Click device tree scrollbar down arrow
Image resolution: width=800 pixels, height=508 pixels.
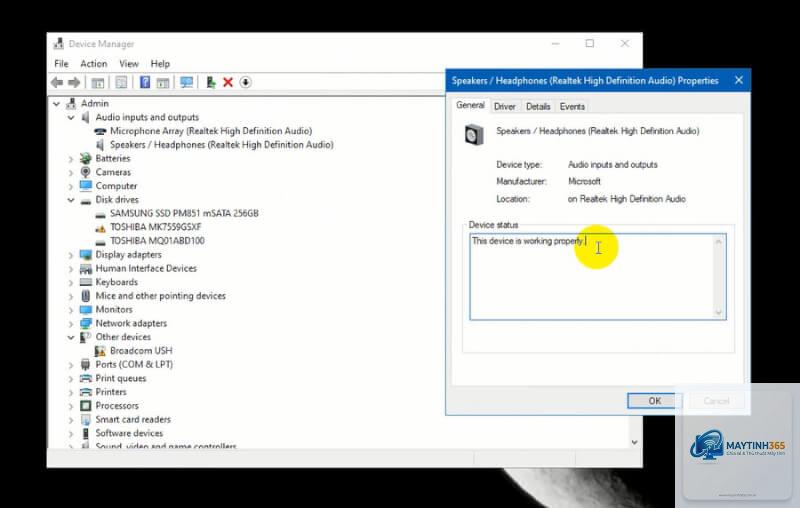pyautogui.click(x=634, y=442)
